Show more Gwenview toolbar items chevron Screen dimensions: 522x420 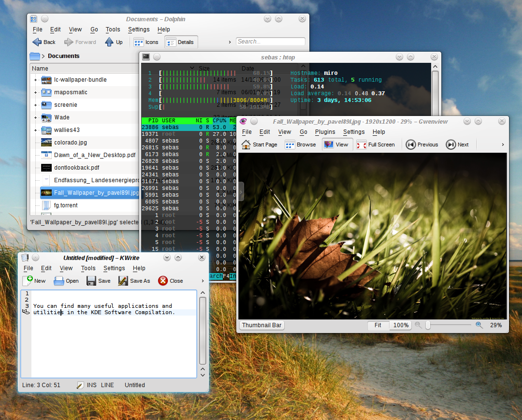(x=503, y=145)
